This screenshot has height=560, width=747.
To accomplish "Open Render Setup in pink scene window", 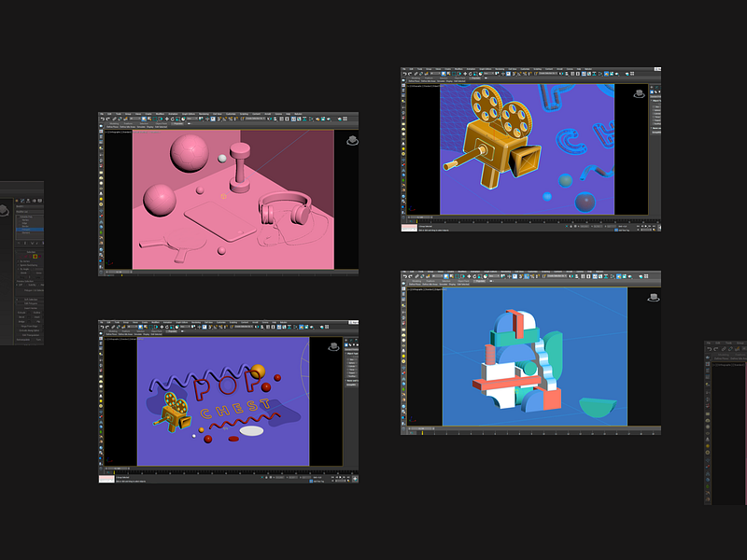I will 317,119.
